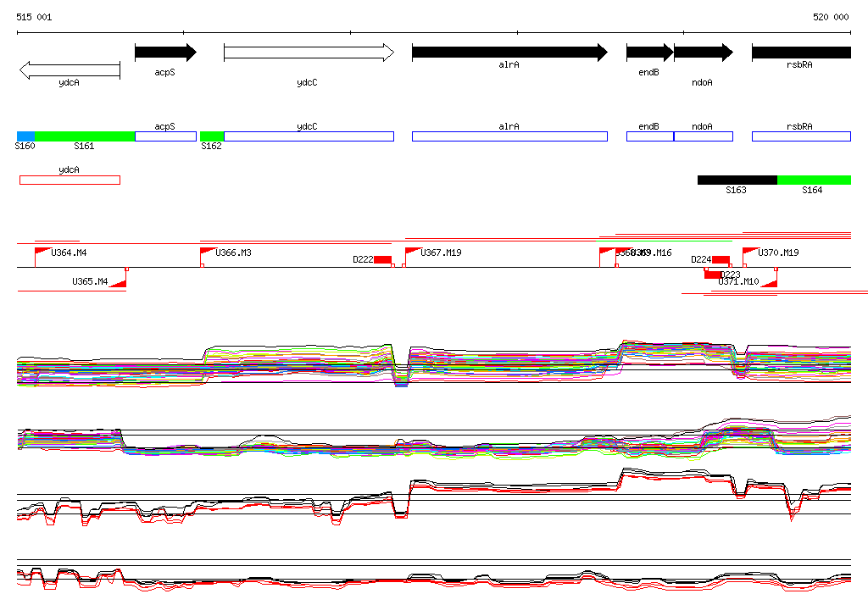This screenshot has width=868, height=605.
Task: Click the blue-outlined alrA box
Action: pyautogui.click(x=509, y=136)
